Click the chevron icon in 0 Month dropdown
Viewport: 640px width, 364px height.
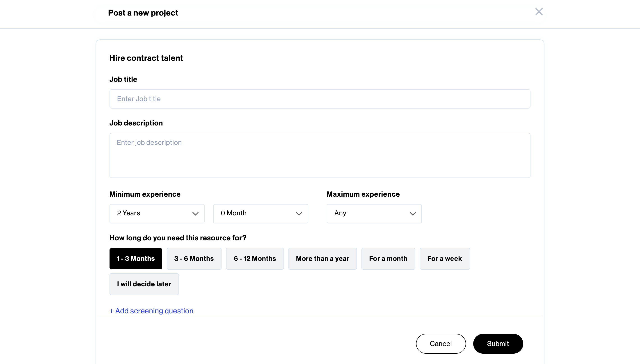pos(299,214)
